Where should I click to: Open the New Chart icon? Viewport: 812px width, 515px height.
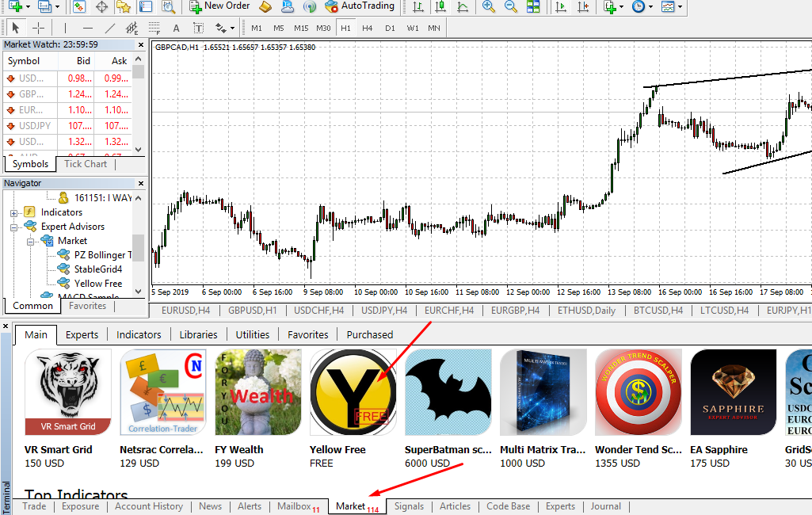(16, 6)
